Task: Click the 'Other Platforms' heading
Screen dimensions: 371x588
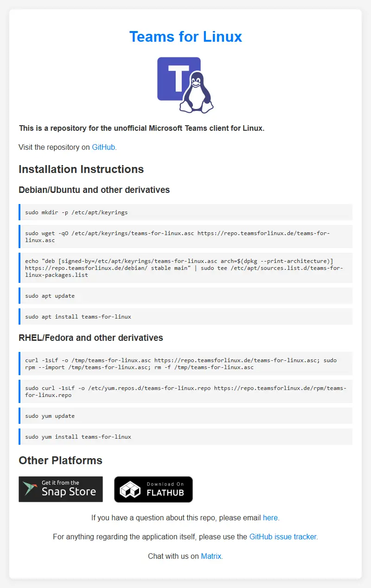Action: click(x=60, y=460)
